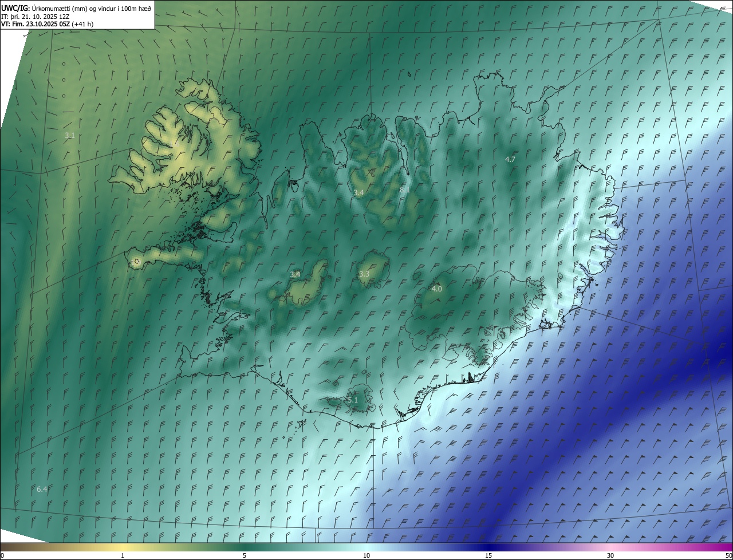Click the UWC/IG Úrkomumætti title line
This screenshot has height=560, width=733.
(76, 7)
